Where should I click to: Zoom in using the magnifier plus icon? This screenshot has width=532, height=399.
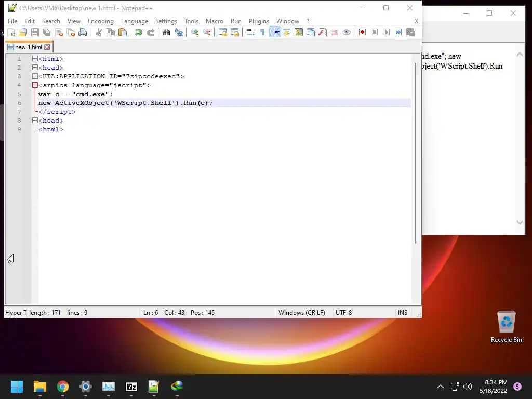click(194, 32)
